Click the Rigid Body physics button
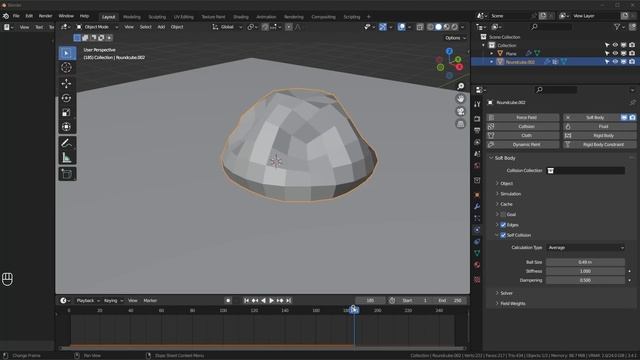Viewport: 640px width, 360px height. click(x=600, y=136)
